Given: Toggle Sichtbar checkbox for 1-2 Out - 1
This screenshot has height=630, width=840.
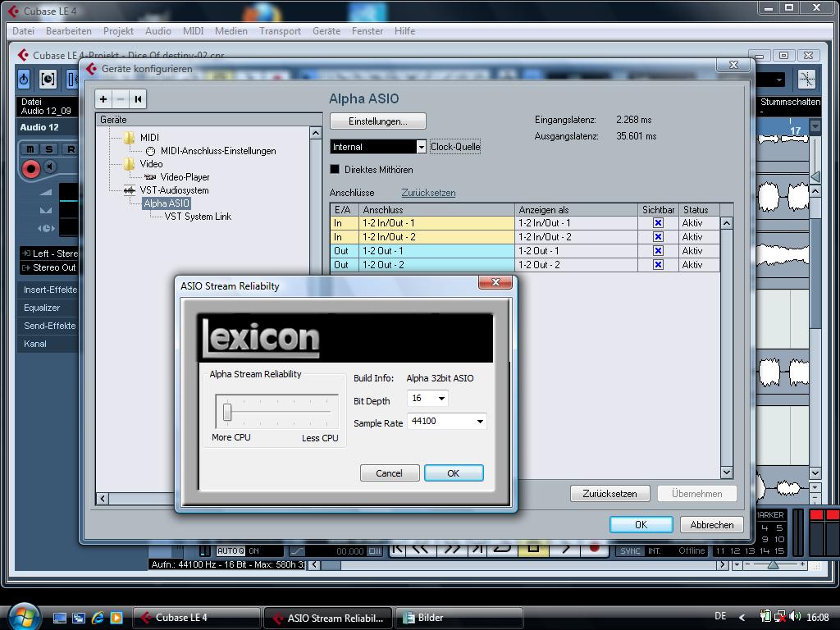Looking at the screenshot, I should pyautogui.click(x=659, y=251).
